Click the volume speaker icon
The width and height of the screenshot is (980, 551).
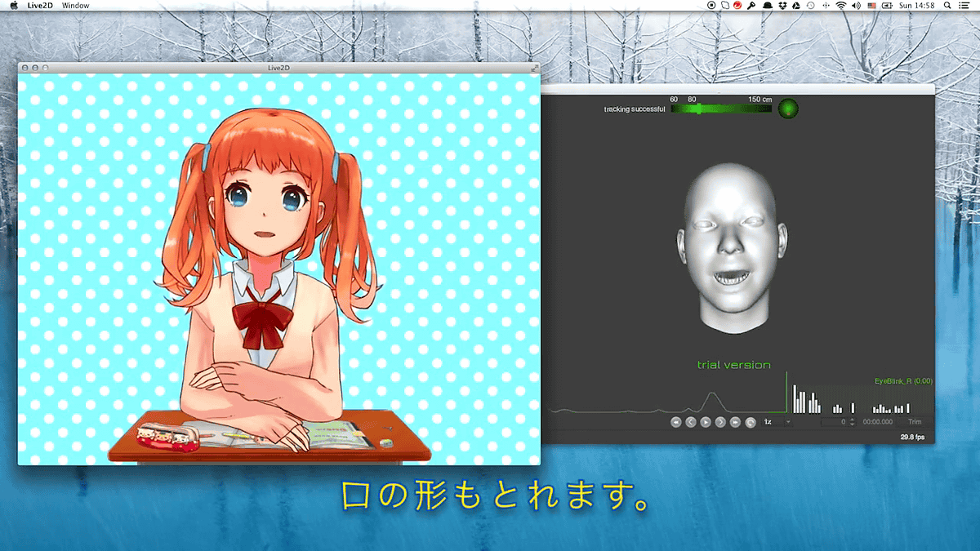tap(855, 6)
